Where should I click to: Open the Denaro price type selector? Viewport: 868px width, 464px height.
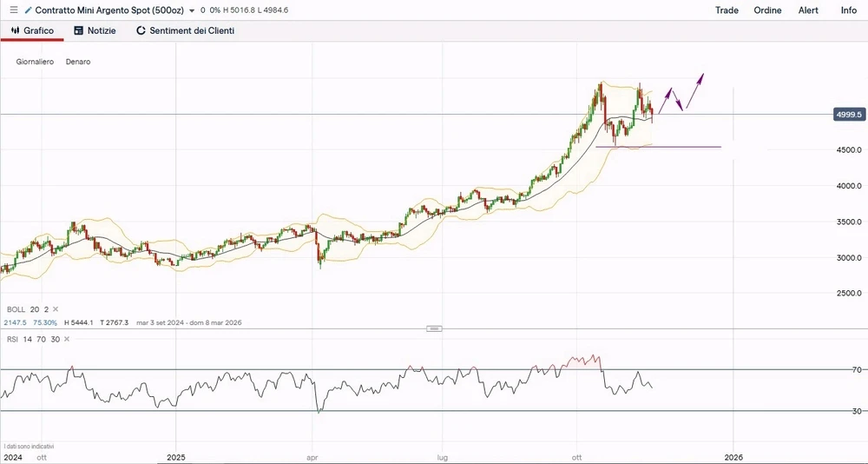pyautogui.click(x=78, y=62)
